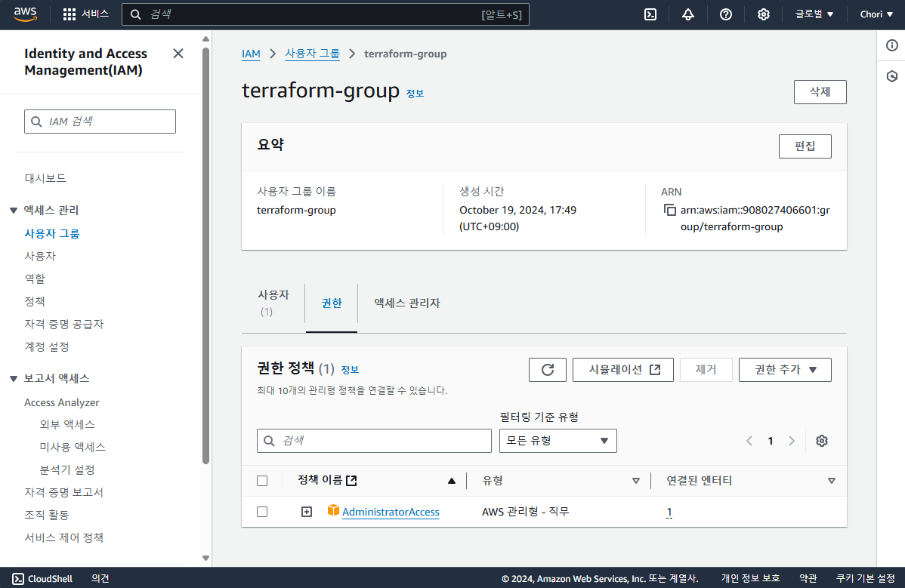Open the notifications bell
The width and height of the screenshot is (905, 588).
[x=688, y=14]
